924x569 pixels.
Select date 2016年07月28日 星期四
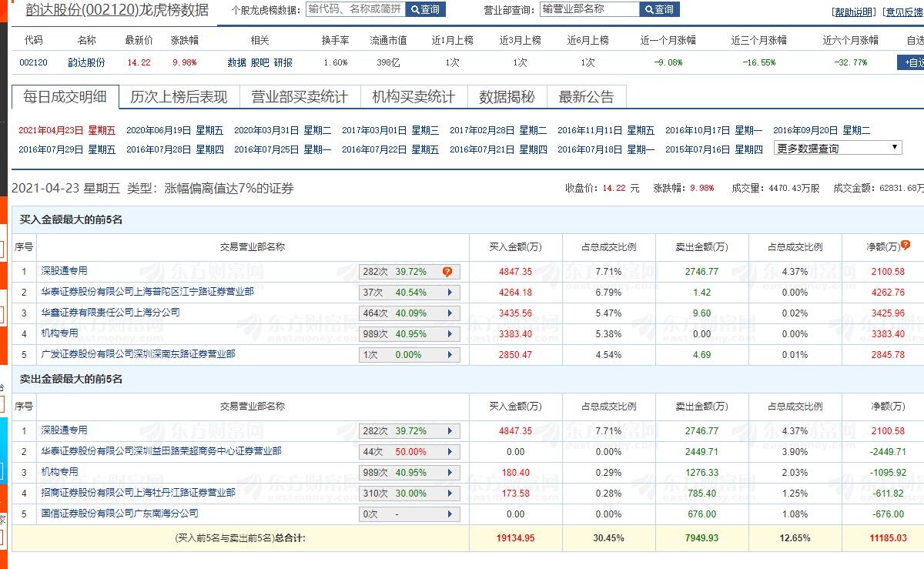(x=175, y=149)
